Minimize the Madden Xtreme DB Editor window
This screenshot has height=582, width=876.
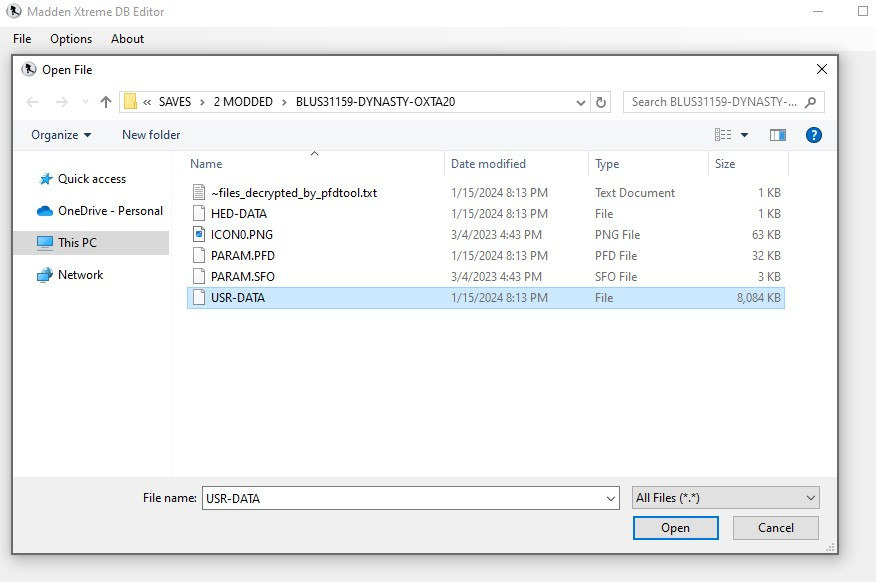point(818,11)
